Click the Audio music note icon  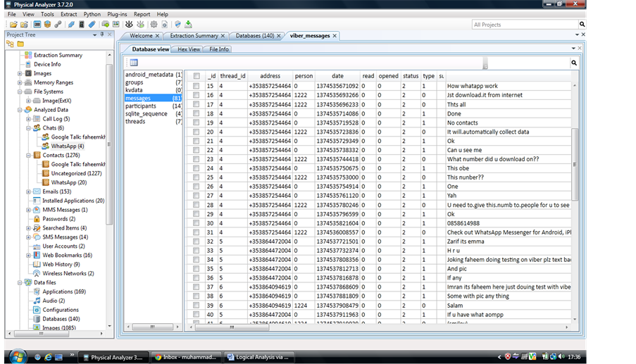click(x=37, y=301)
